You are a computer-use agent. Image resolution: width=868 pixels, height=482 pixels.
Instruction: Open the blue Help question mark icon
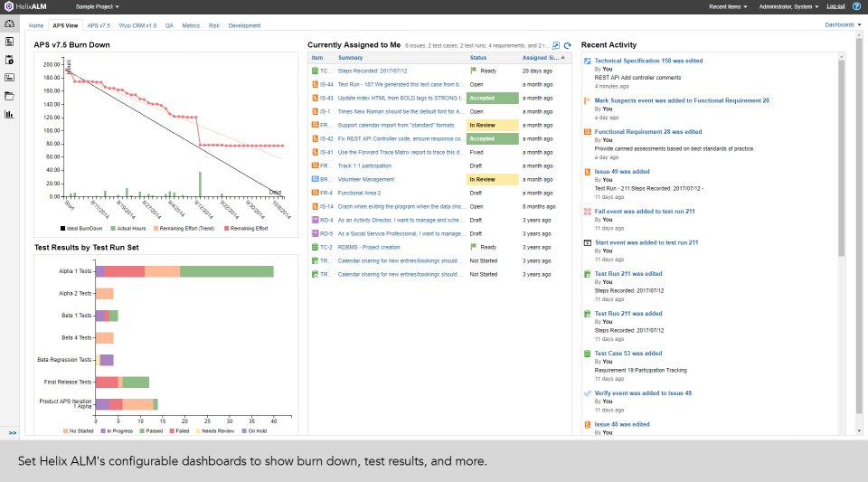(x=856, y=6)
